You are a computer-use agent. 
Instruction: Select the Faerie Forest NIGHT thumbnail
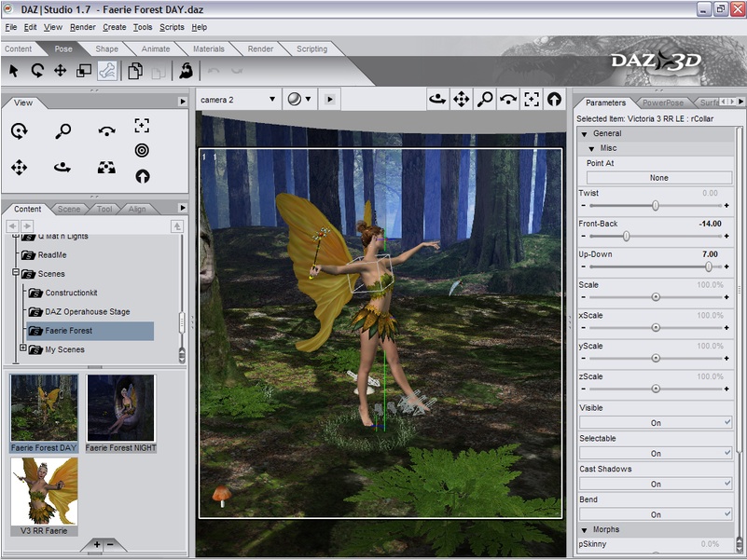point(121,413)
